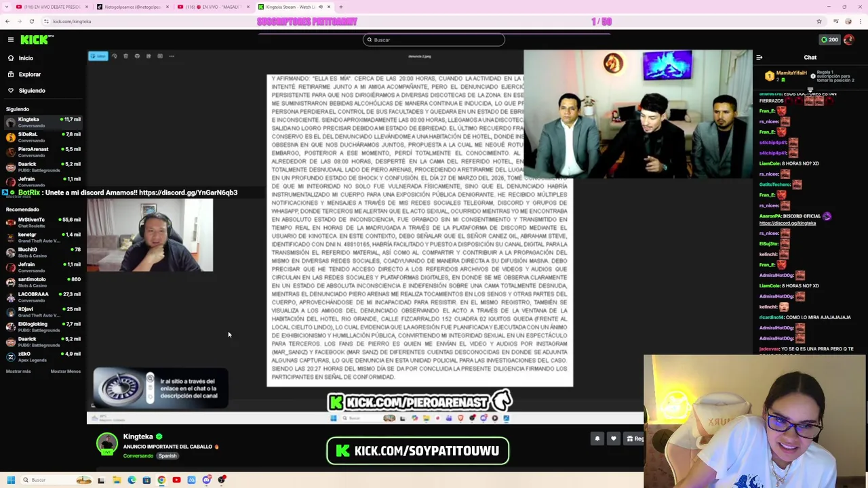The width and height of the screenshot is (868, 488).
Task: Open kenetgr recommended channel
Action: pos(42,237)
